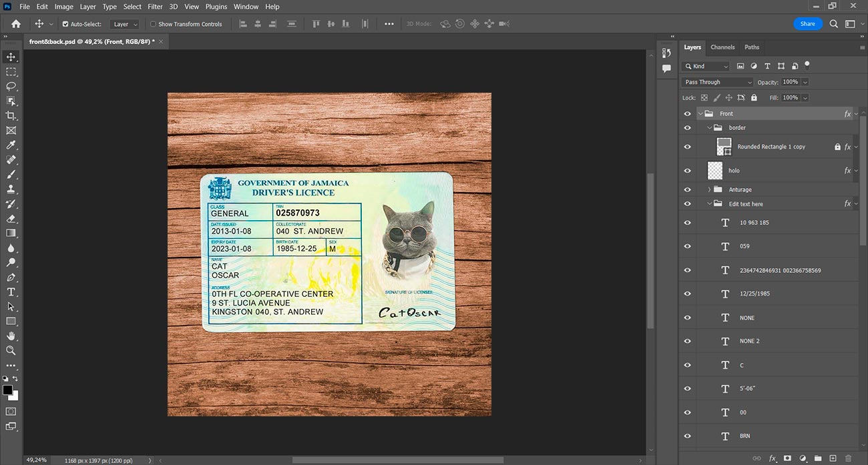Select the Horizontal Type tool

click(11, 292)
